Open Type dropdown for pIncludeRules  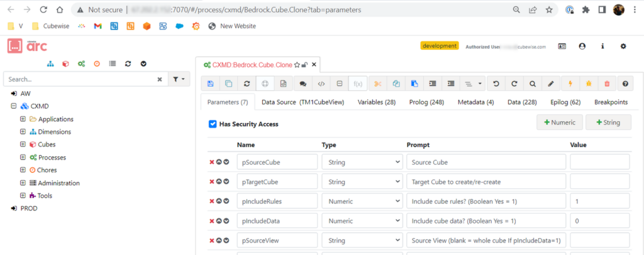click(x=362, y=202)
